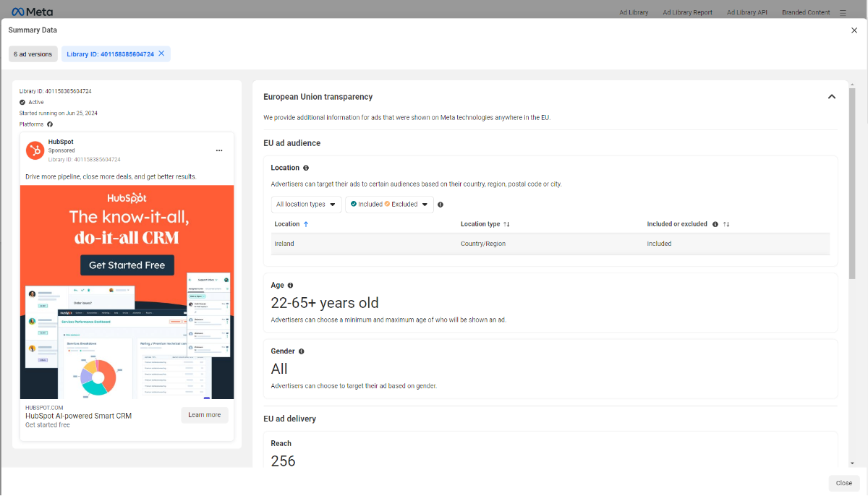The image size is (868, 496).
Task: Click info icon beside Included or excluded header
Action: pos(715,224)
